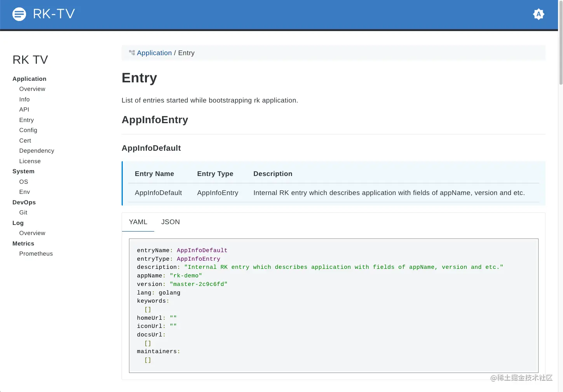Click the page vertical scrollbar thumb
563x392 pixels.
click(561, 43)
